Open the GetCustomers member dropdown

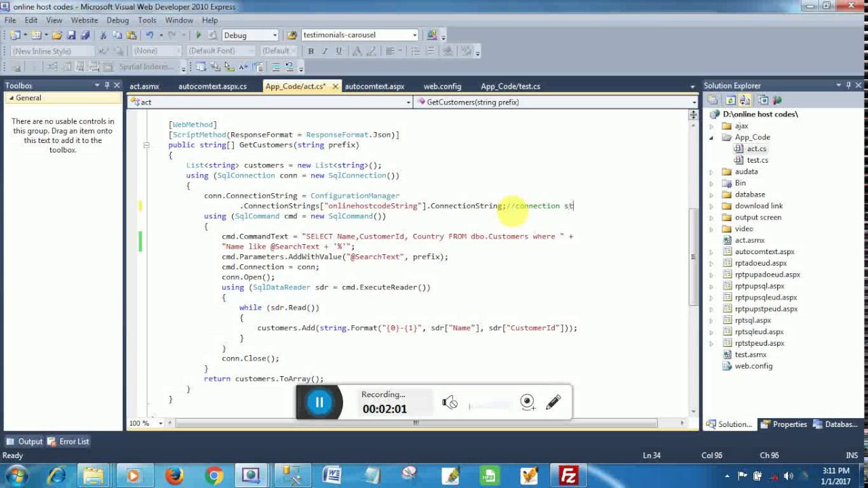pos(694,102)
